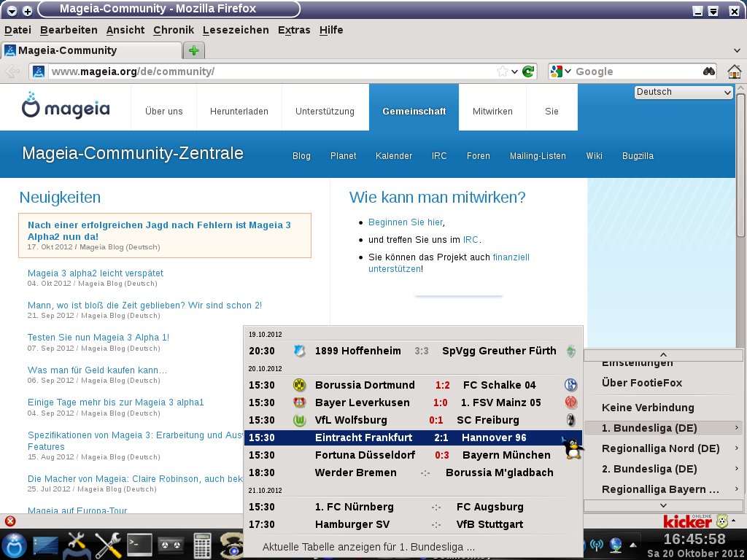Launch the calculator from the taskbar
747x560 pixels.
click(203, 545)
